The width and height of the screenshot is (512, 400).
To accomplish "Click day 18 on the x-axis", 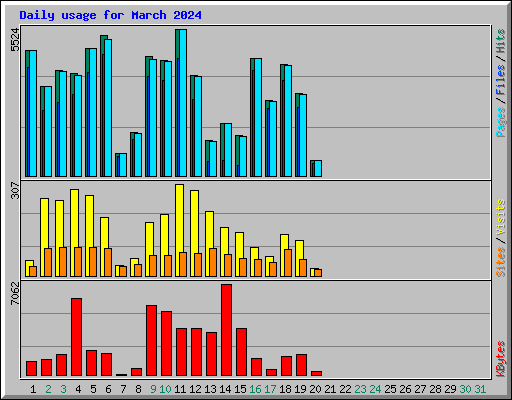I will tap(285, 389).
